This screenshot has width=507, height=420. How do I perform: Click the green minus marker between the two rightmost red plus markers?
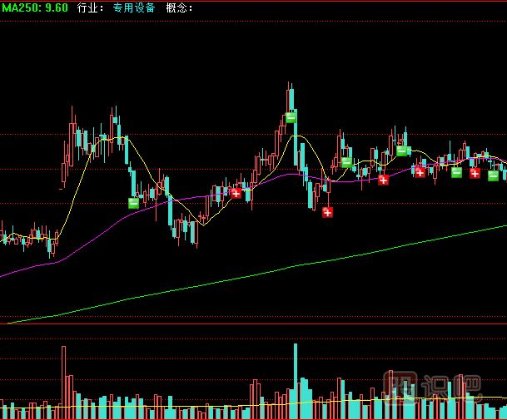[x=456, y=172]
